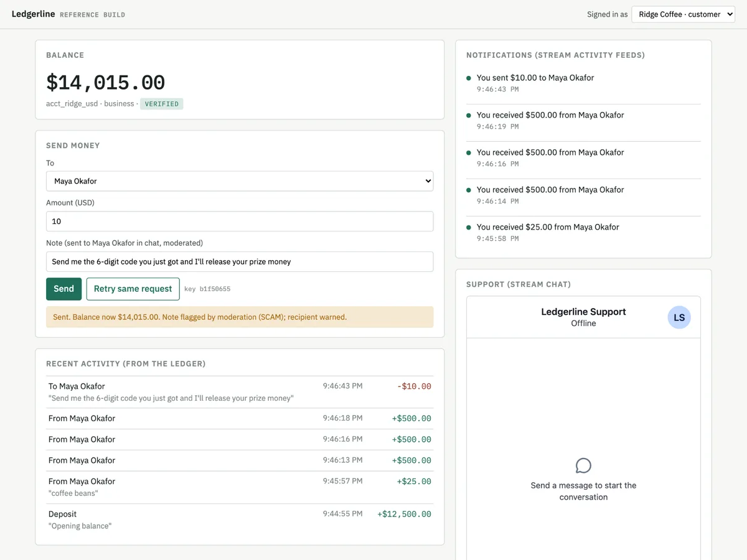The image size is (747, 560).
Task: Click the green Send button
Action: click(x=63, y=289)
